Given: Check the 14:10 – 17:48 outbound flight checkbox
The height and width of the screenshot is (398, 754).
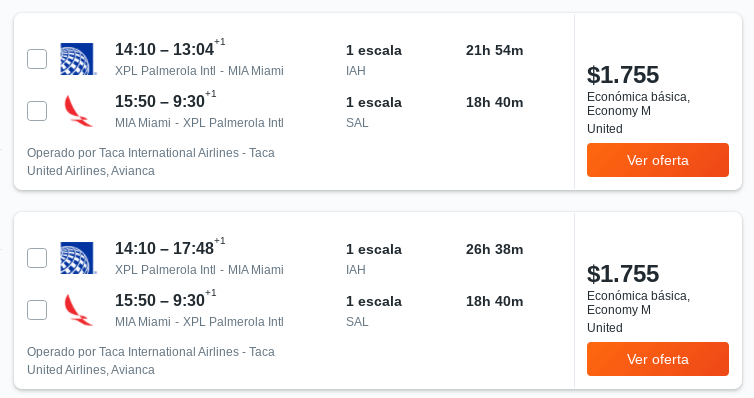Looking at the screenshot, I should click(x=37, y=258).
